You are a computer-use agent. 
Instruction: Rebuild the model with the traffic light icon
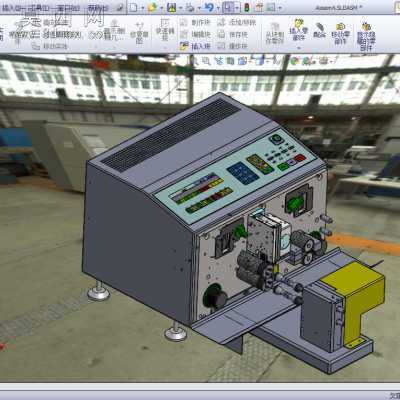(247, 7)
